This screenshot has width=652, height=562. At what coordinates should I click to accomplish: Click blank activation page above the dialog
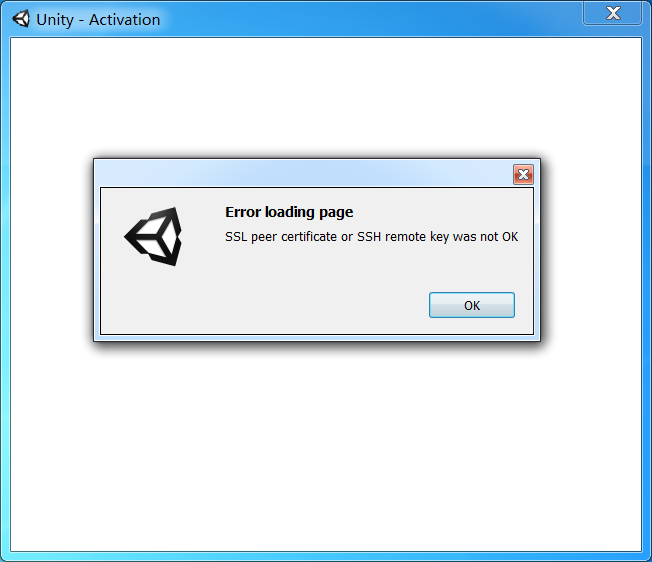click(x=326, y=98)
